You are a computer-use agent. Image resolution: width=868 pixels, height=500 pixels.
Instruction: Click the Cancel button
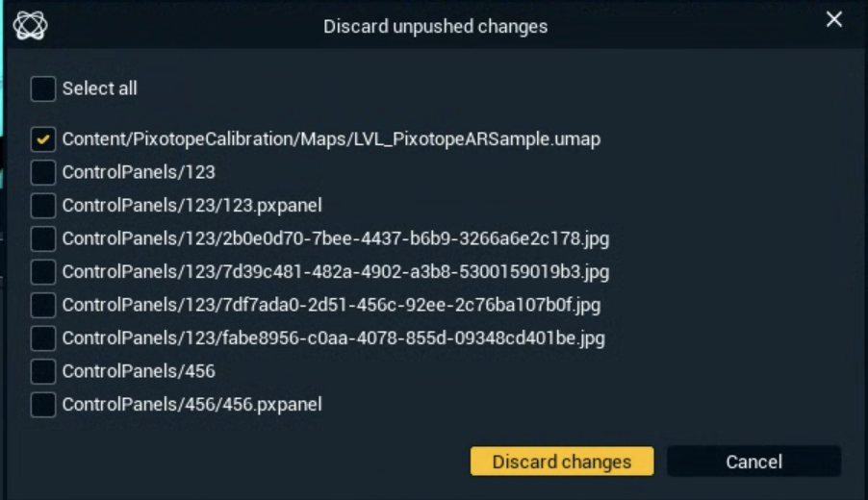(x=753, y=462)
